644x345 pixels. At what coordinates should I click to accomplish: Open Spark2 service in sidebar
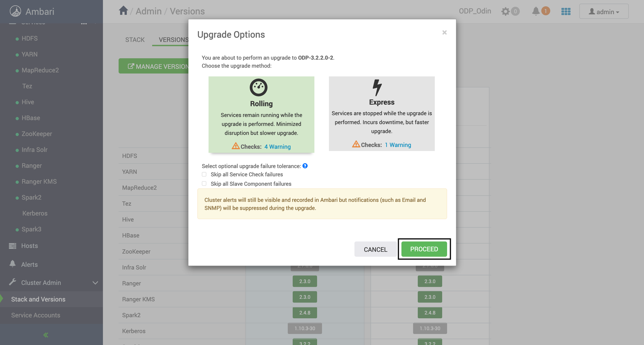click(x=32, y=197)
